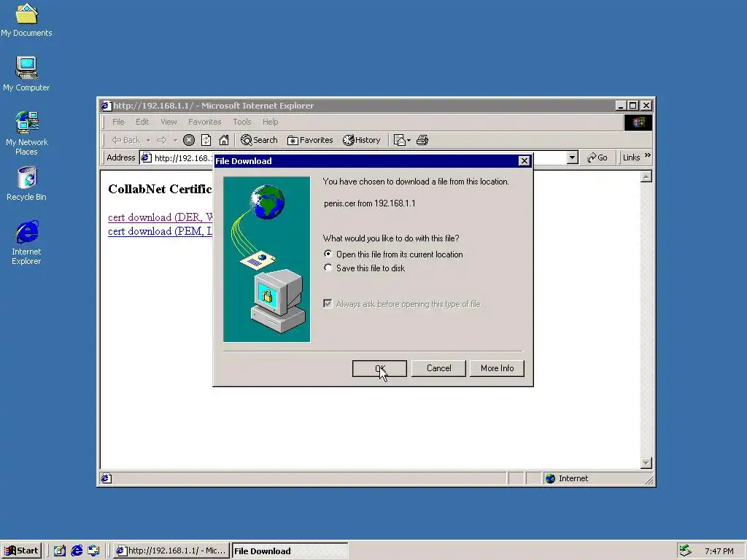Viewport: 747px width, 560px height.
Task: Click the taskbar clock showing 7:47 PM
Action: (719, 551)
